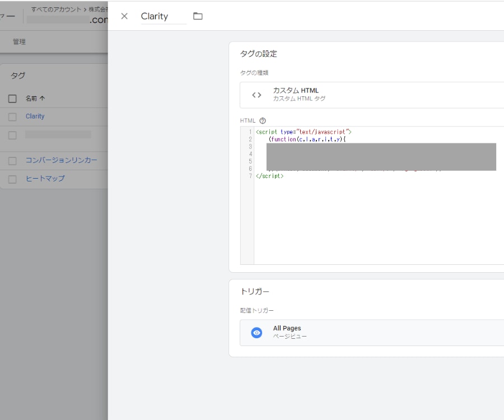
Task: Sort tags by the 名前 column header
Action: [35, 99]
